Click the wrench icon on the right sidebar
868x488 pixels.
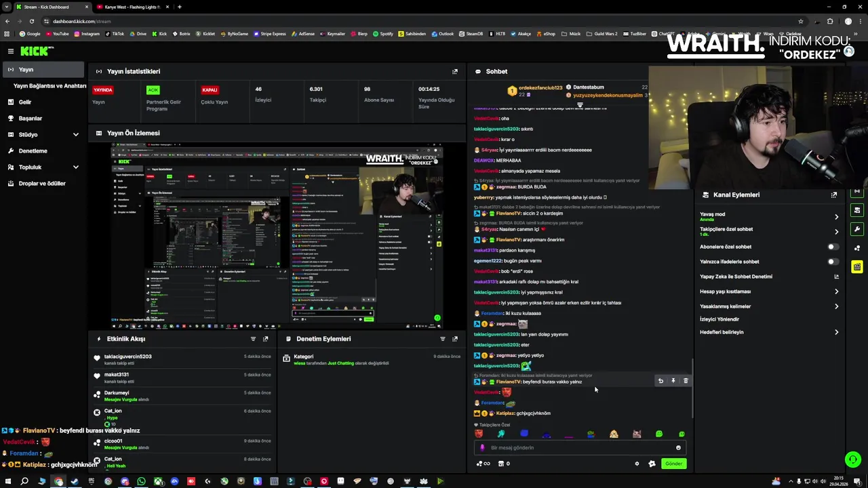pyautogui.click(x=857, y=229)
